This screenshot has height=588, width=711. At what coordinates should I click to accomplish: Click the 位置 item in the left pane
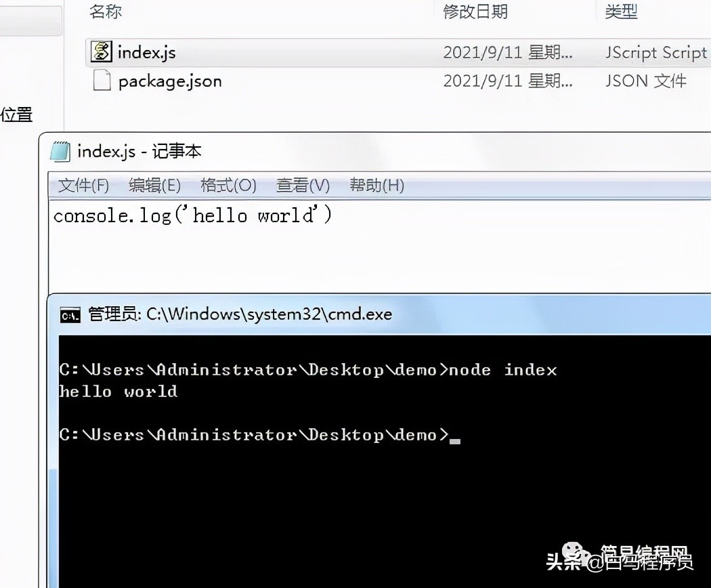[x=16, y=114]
